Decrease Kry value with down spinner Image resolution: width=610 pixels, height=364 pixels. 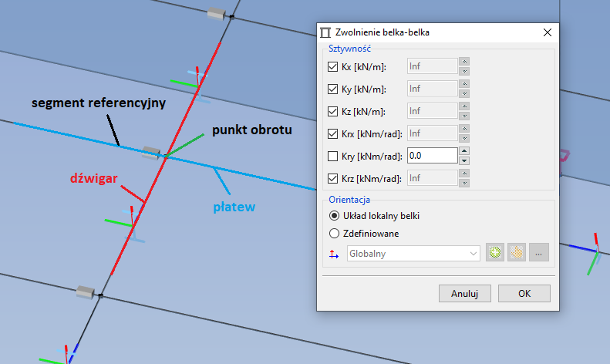[464, 160]
